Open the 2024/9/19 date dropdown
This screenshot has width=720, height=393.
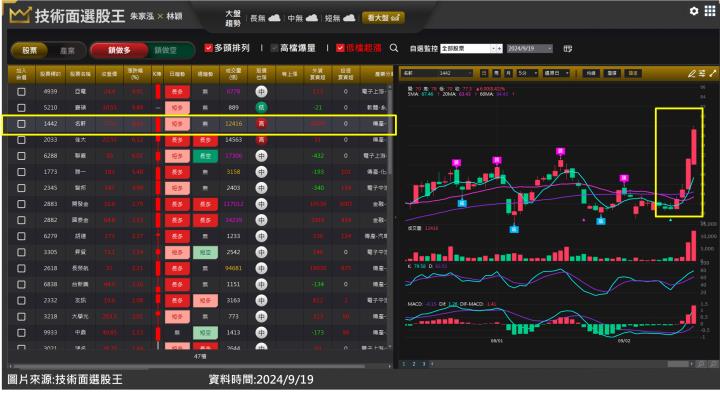tap(529, 48)
